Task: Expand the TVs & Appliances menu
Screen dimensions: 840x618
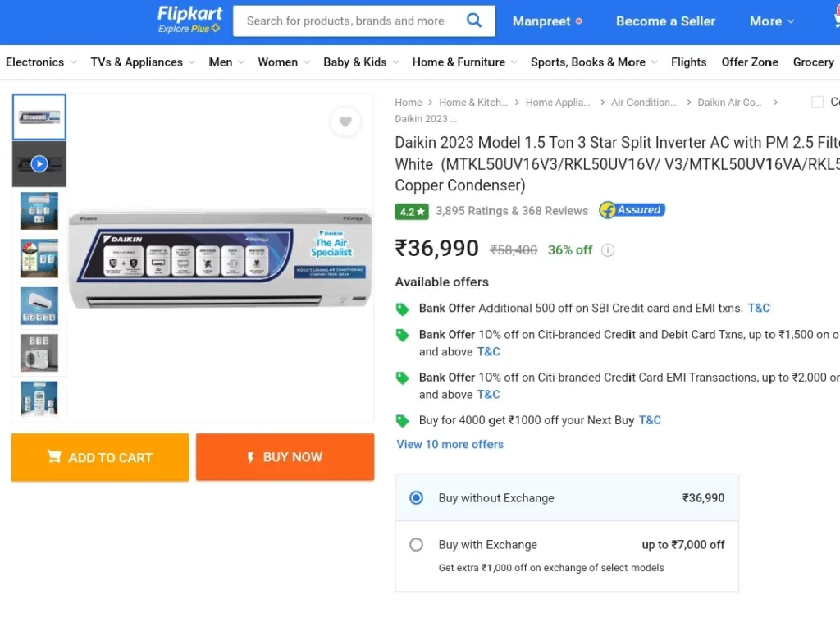Action: coord(143,62)
